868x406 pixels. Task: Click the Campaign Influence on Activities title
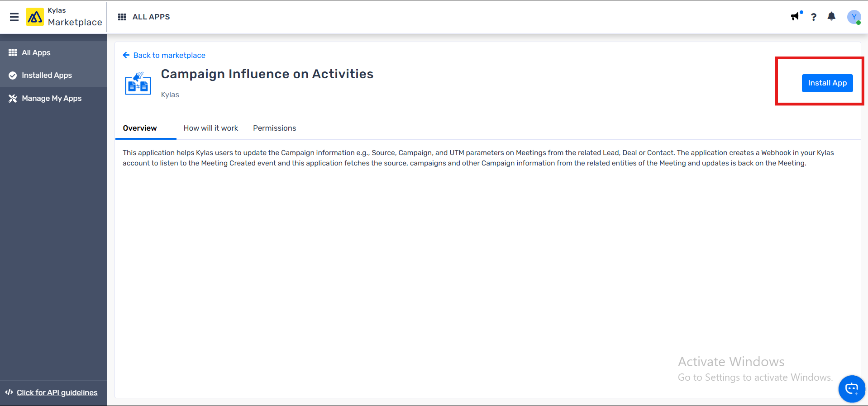267,74
